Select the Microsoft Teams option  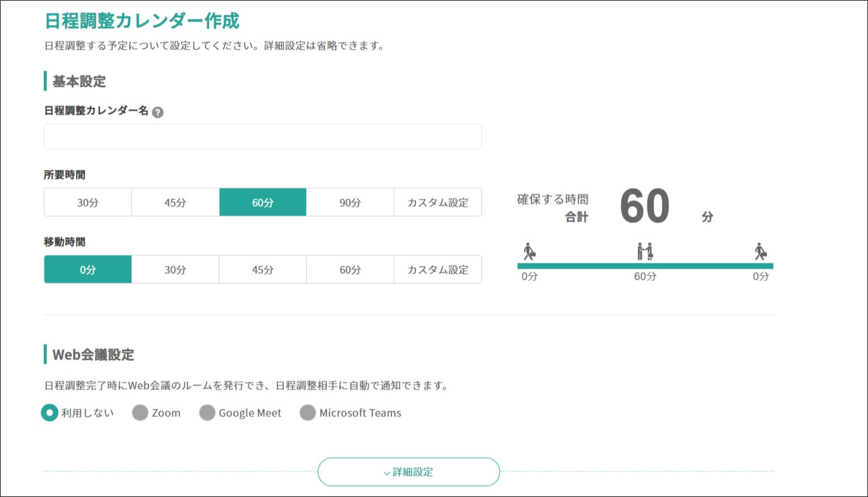pyautogui.click(x=307, y=413)
